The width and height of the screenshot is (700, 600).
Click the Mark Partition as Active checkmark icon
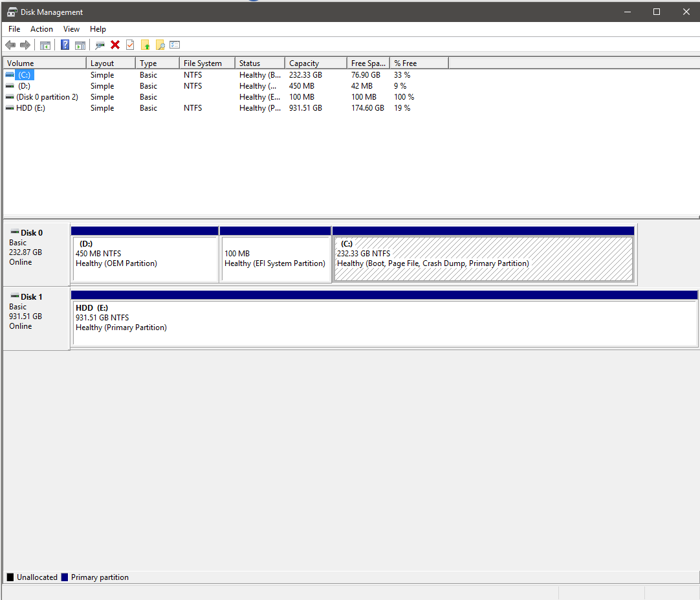pos(130,45)
